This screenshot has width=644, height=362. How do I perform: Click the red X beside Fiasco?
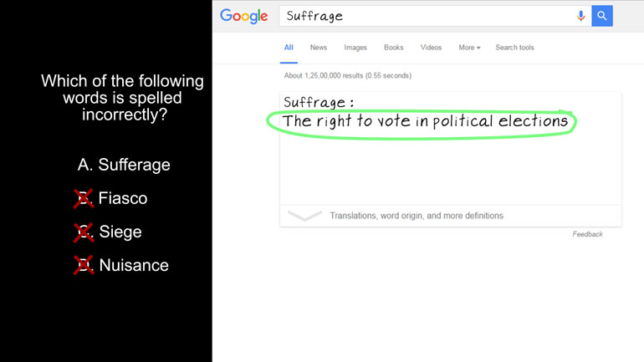(84, 199)
